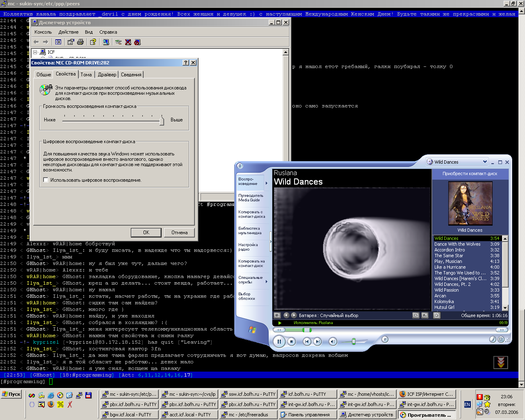Click the Help icon in Device Manager toolbar
The image size is (525, 420).
93,42
